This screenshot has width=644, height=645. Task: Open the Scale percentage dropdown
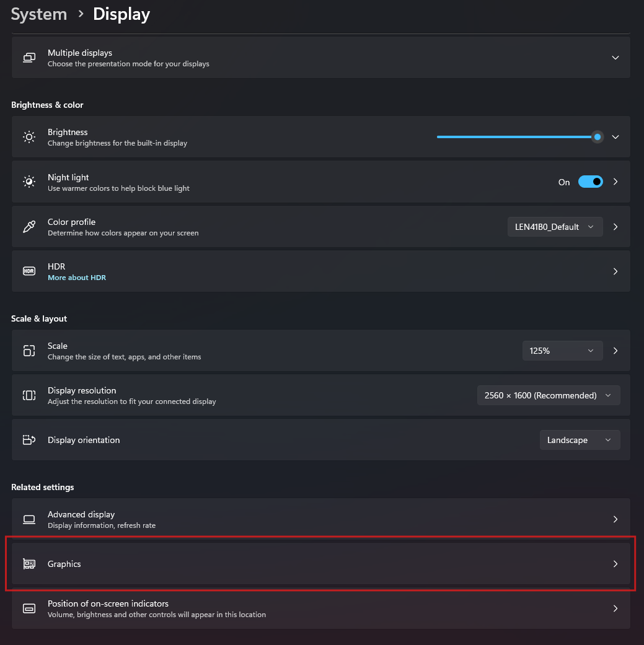562,350
